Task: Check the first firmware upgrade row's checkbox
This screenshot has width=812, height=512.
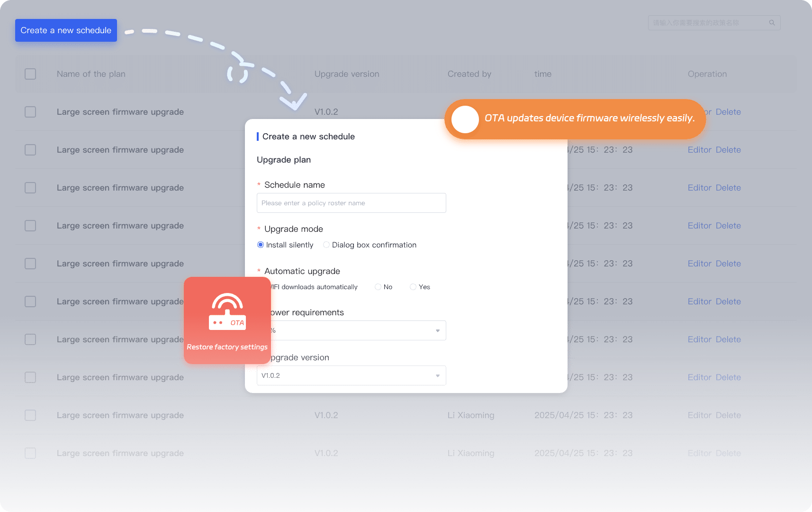Action: click(30, 112)
